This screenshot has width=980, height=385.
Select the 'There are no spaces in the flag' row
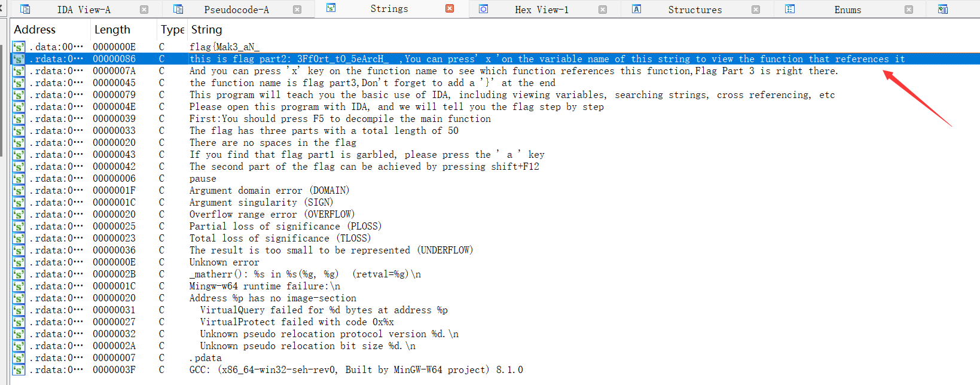point(273,143)
